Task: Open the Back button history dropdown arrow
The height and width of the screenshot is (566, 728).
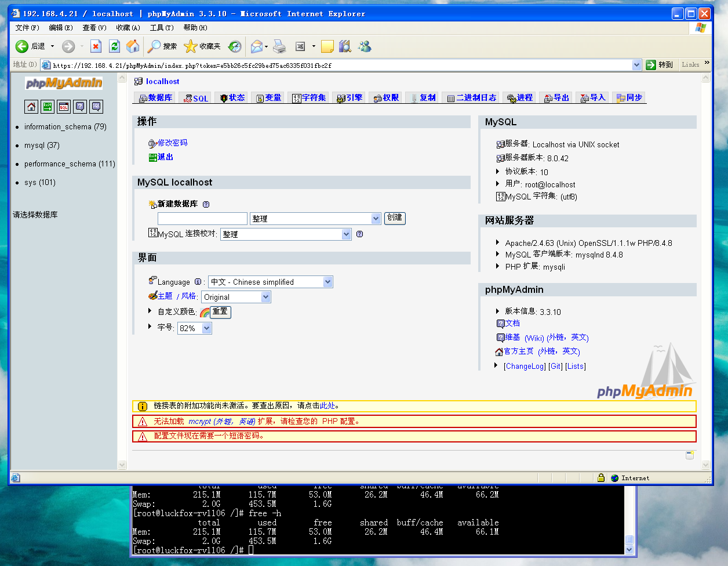Action: click(x=52, y=46)
